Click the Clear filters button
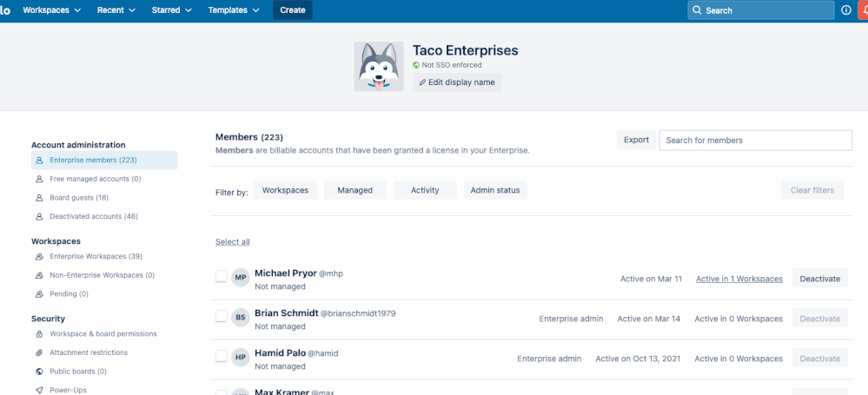Screen dimensions: 868x395 click(812, 190)
